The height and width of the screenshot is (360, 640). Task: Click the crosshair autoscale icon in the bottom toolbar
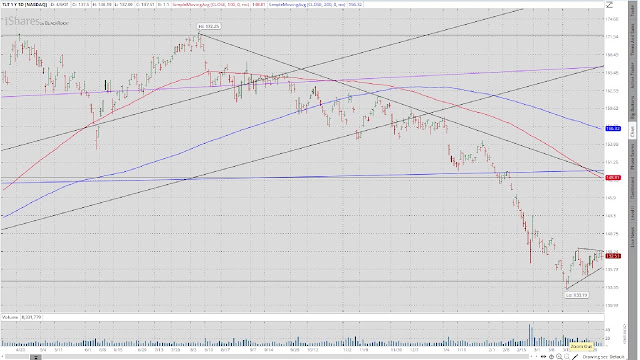click(551, 357)
